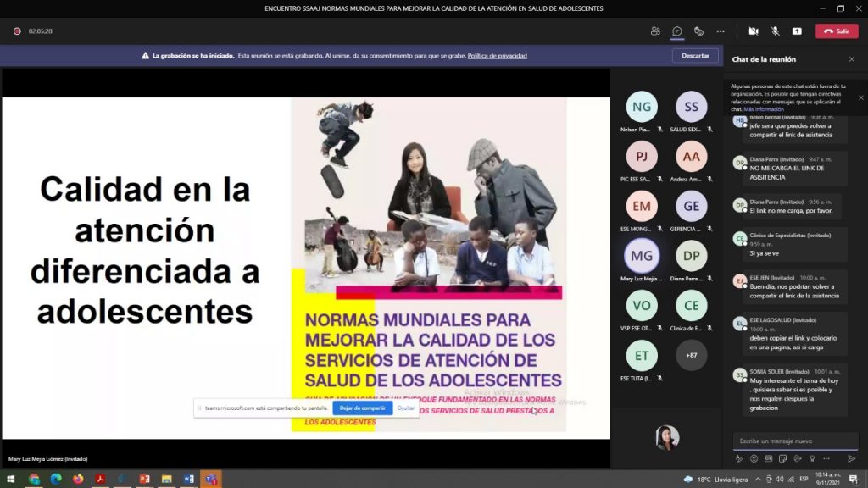Unmute the microphone

775,31
